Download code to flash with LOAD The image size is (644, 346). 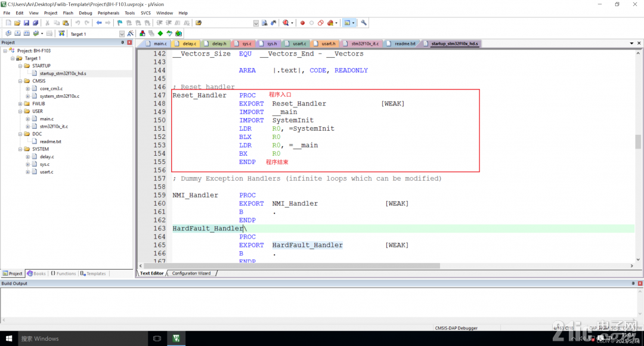pos(61,33)
